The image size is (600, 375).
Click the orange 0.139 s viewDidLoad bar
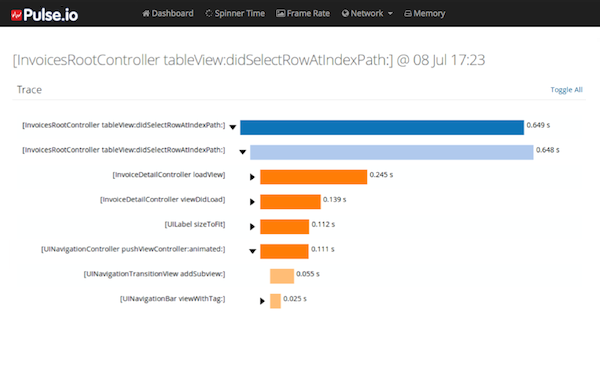click(290, 202)
